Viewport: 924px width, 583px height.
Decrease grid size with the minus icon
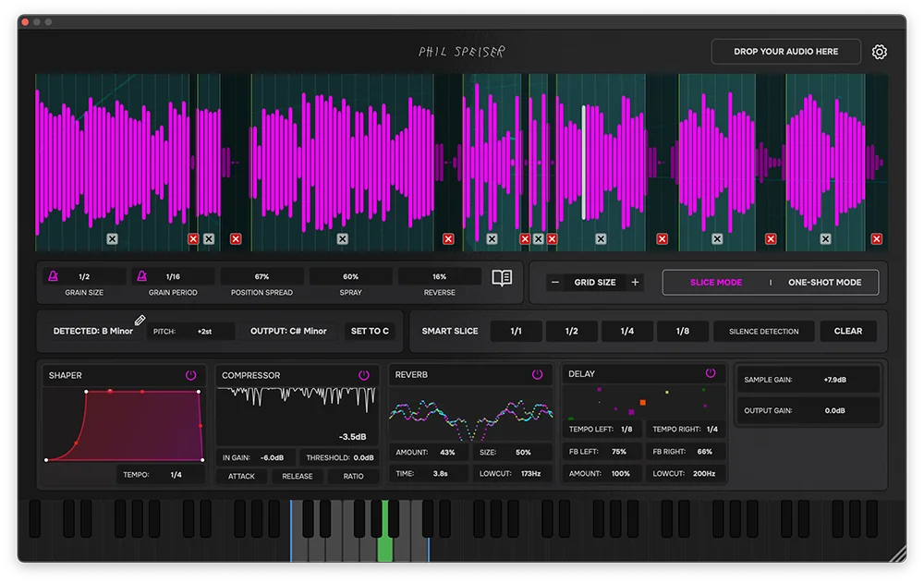coord(555,283)
